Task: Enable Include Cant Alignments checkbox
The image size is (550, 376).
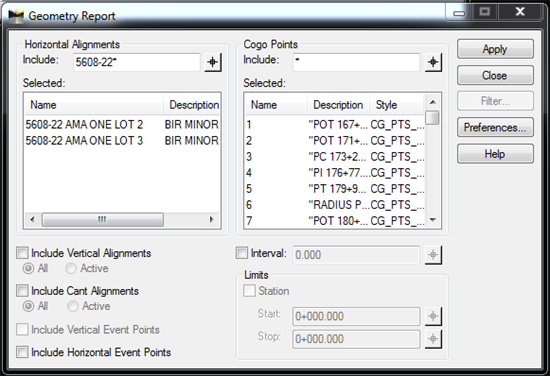Action: coord(22,290)
